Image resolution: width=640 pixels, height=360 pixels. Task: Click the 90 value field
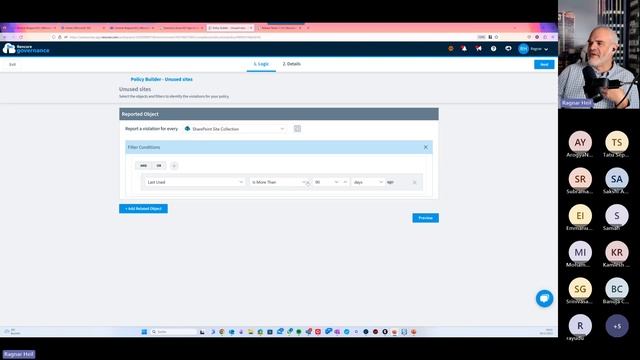tap(324, 182)
